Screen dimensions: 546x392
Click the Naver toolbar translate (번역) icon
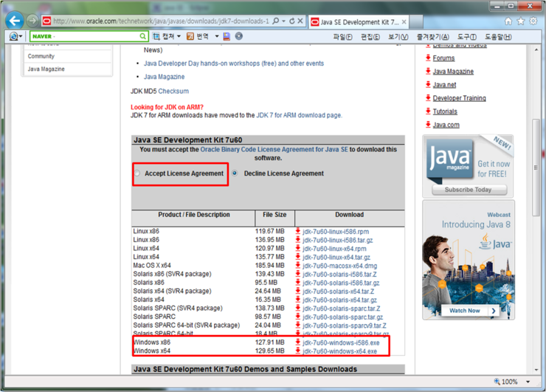(190, 36)
